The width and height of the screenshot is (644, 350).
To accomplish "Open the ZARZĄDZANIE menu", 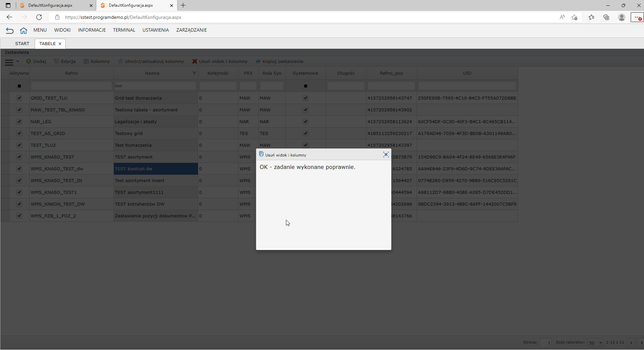I will click(x=192, y=30).
